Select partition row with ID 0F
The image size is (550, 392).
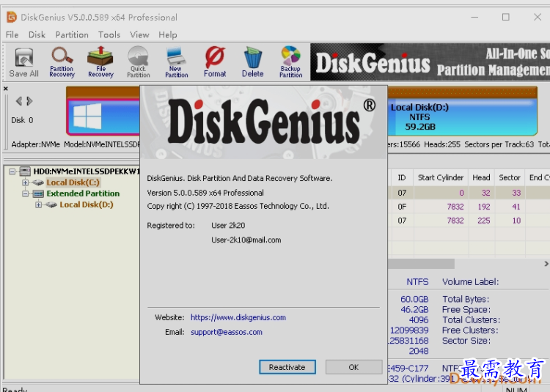pyautogui.click(x=469, y=207)
